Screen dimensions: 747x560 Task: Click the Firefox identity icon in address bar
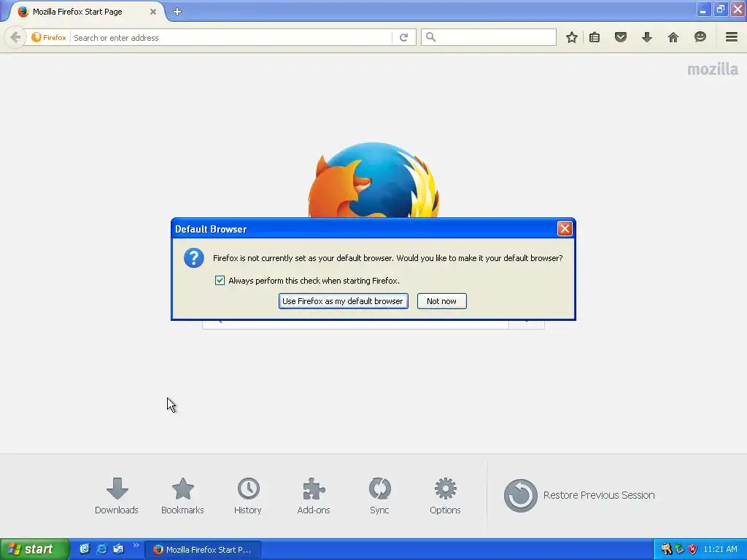[49, 37]
